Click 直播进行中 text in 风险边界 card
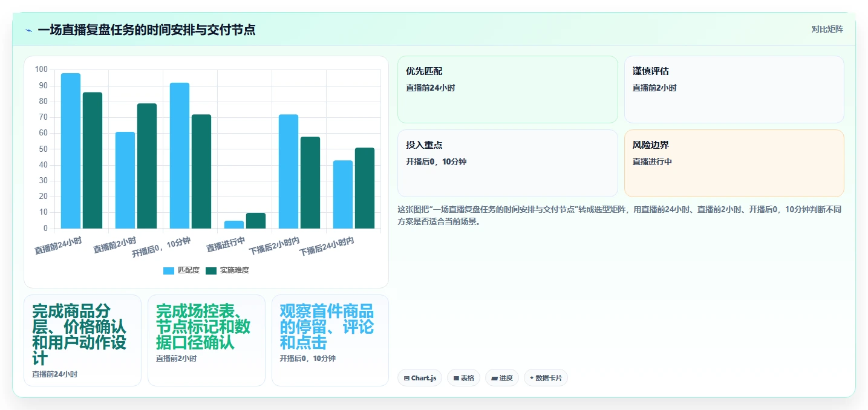 click(x=652, y=161)
